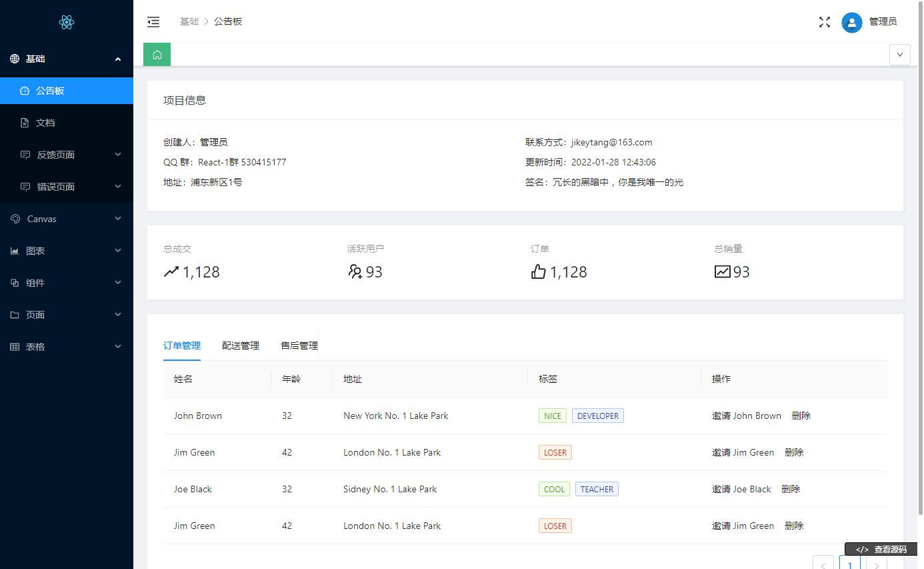Expand the Canvas menu arrow
This screenshot has height=569, width=924.
tap(118, 219)
